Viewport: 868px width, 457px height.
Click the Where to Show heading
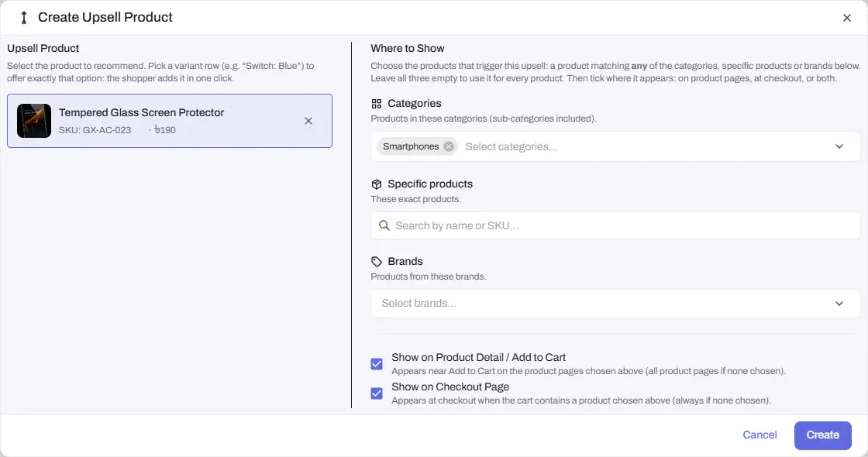[408, 48]
